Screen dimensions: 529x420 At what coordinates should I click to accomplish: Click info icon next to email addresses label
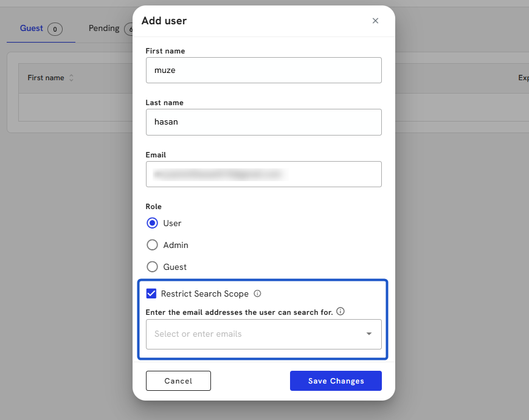341,312
